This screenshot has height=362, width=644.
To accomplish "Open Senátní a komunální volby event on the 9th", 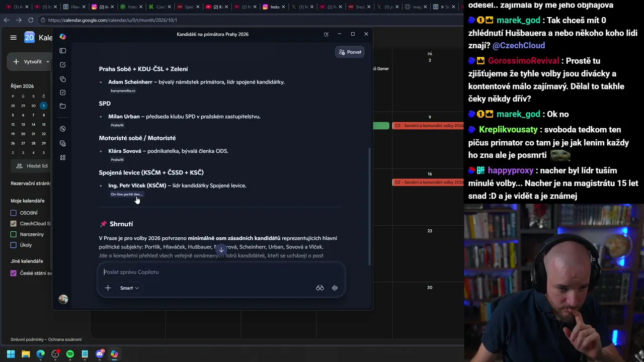I will tap(428, 126).
